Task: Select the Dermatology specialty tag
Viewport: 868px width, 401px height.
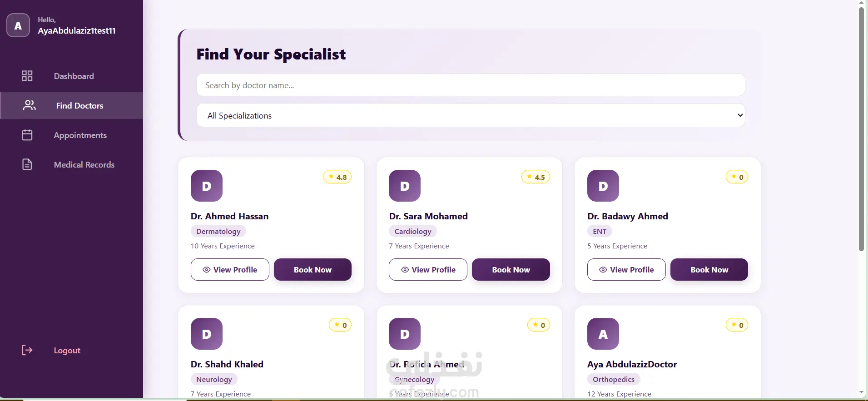Action: coord(218,232)
